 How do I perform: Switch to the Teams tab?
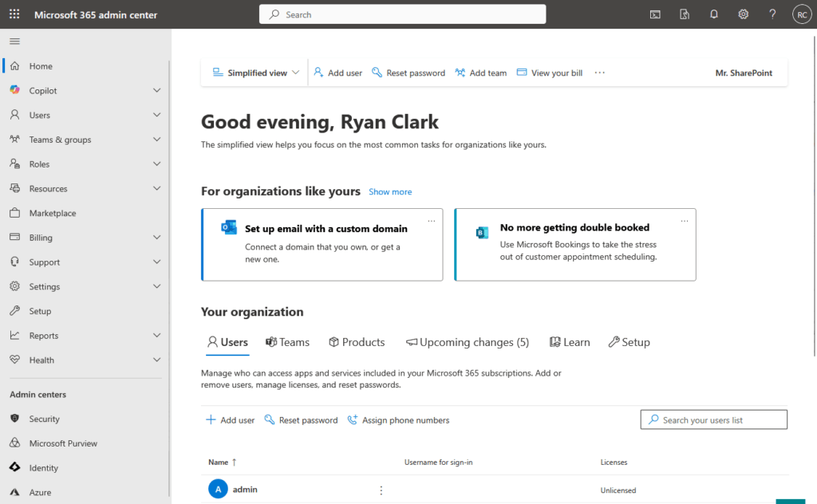287,342
